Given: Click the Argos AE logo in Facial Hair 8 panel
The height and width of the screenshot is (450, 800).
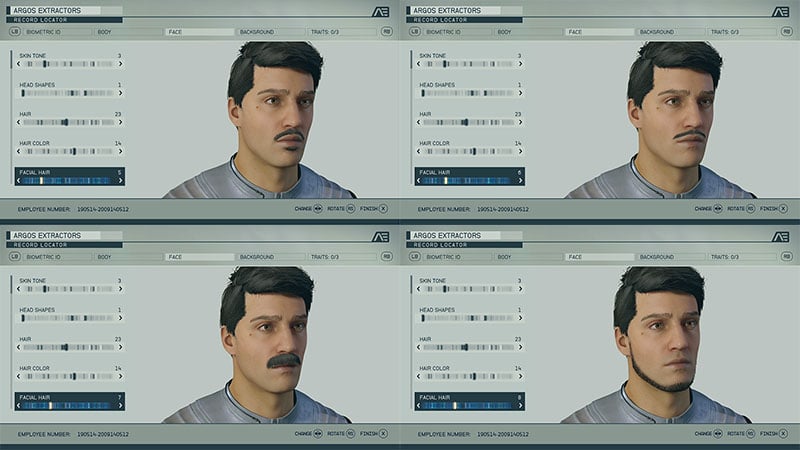Looking at the screenshot, I should point(781,237).
